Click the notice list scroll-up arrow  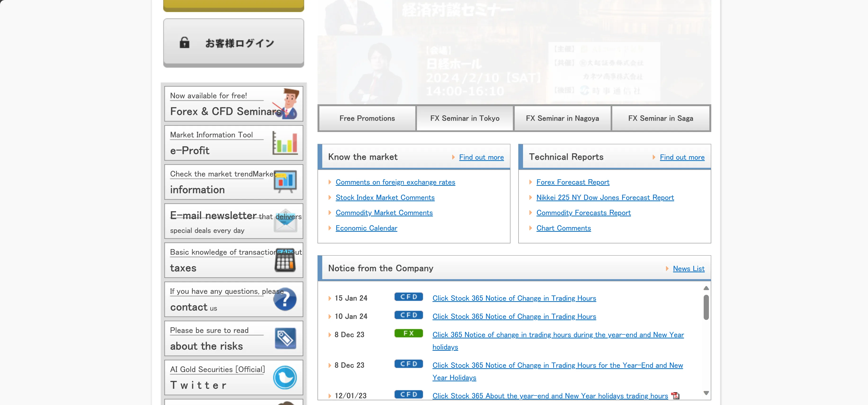point(706,288)
